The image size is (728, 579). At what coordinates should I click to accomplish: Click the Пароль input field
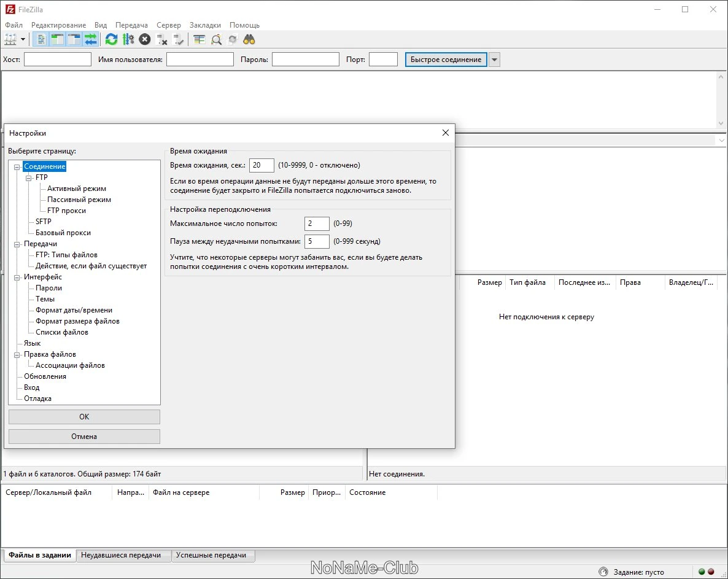coord(306,60)
